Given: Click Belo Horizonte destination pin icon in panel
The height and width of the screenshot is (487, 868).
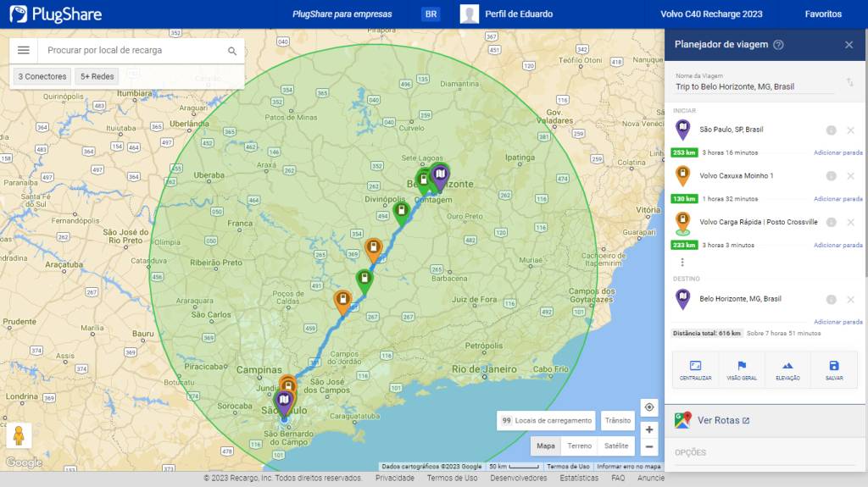Looking at the screenshot, I should tap(682, 299).
